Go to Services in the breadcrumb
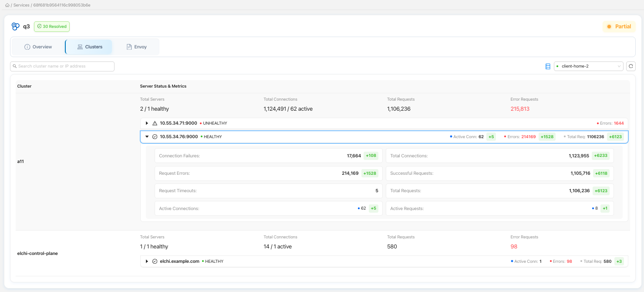 [x=21, y=5]
